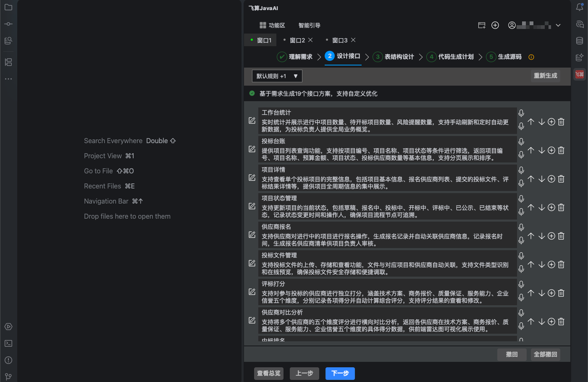The image size is (588, 382).
Task: Click the 项目详情 title field
Action: point(387,169)
